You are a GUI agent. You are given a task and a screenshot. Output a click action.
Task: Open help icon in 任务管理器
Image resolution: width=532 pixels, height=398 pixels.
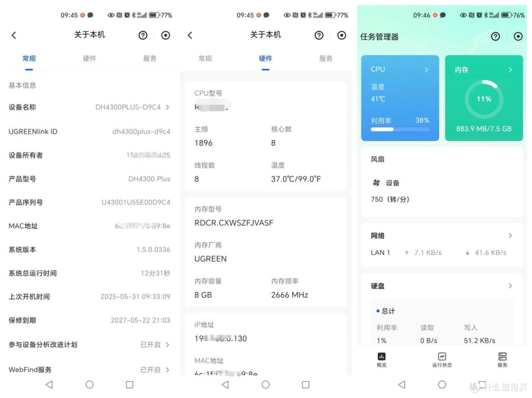point(496,36)
